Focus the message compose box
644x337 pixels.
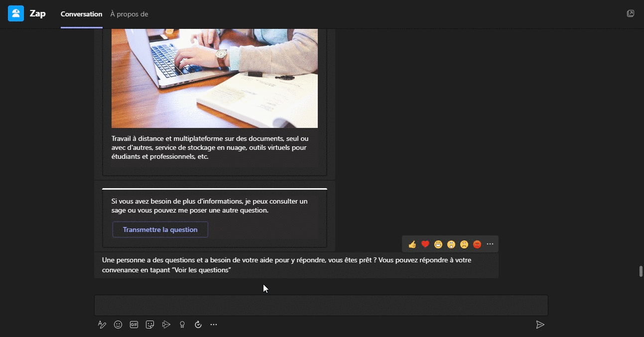point(321,305)
